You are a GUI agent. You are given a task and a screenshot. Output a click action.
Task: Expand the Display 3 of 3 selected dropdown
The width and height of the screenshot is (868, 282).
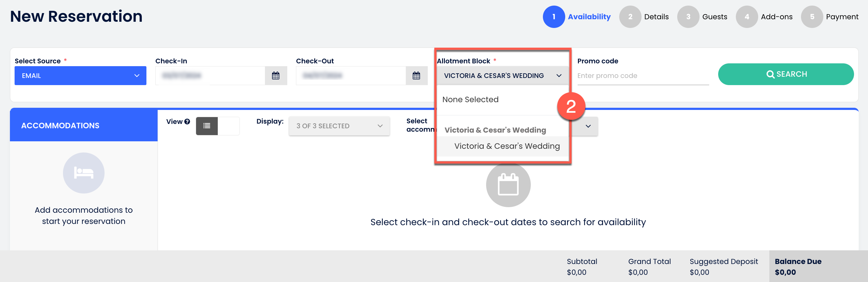pos(339,126)
